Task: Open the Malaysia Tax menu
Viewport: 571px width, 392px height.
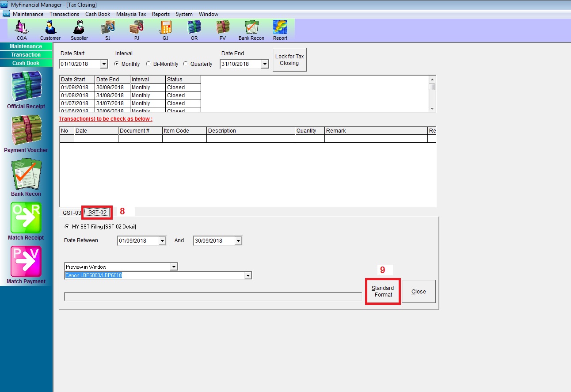Action: click(x=131, y=14)
